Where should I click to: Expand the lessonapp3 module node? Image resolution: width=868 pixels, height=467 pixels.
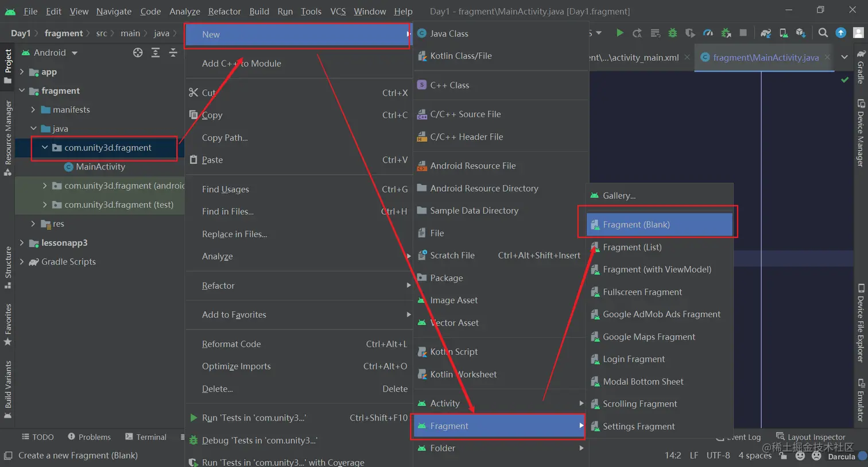[22, 242]
